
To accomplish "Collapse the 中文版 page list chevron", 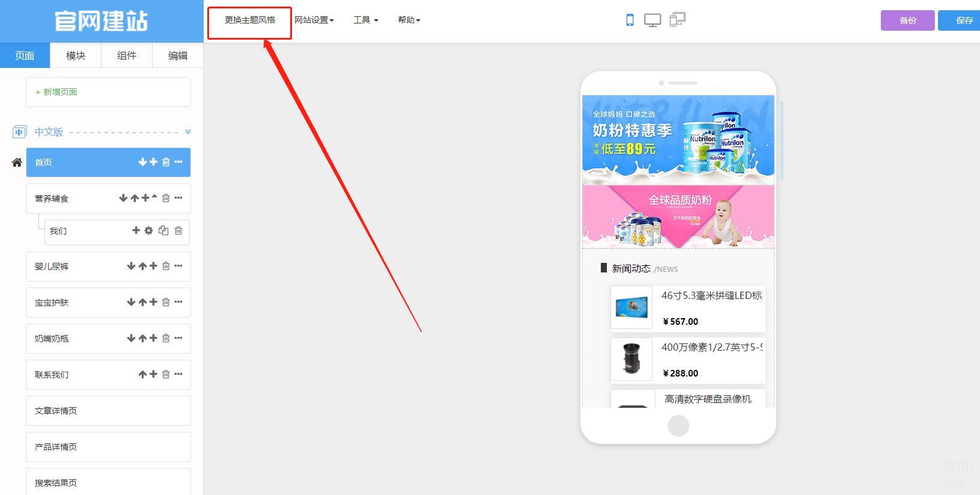I will click(187, 132).
